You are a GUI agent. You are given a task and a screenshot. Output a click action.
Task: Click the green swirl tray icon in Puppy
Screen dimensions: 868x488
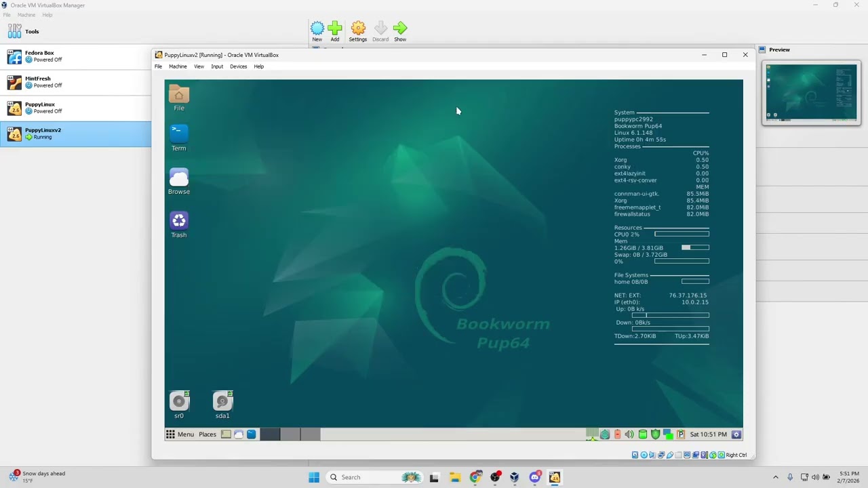(604, 434)
